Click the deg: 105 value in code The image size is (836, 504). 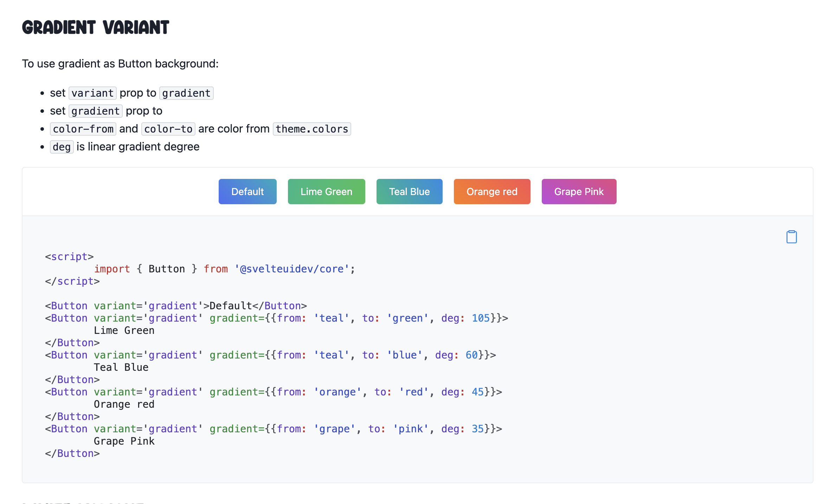(466, 318)
